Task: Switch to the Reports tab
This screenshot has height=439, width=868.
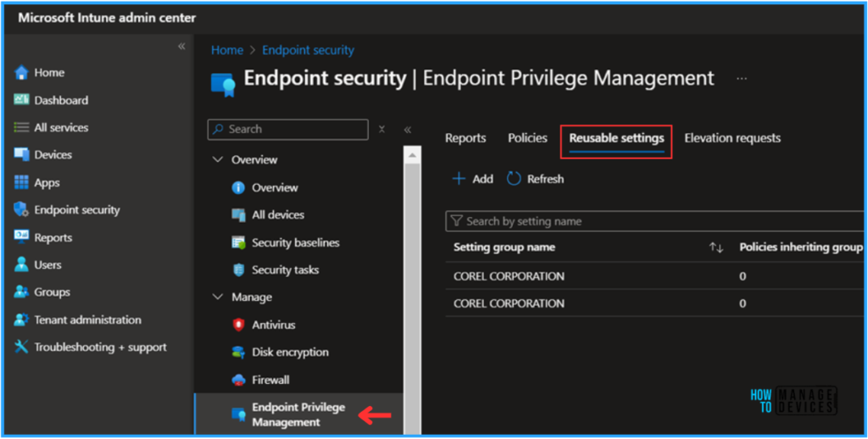Action: (465, 138)
